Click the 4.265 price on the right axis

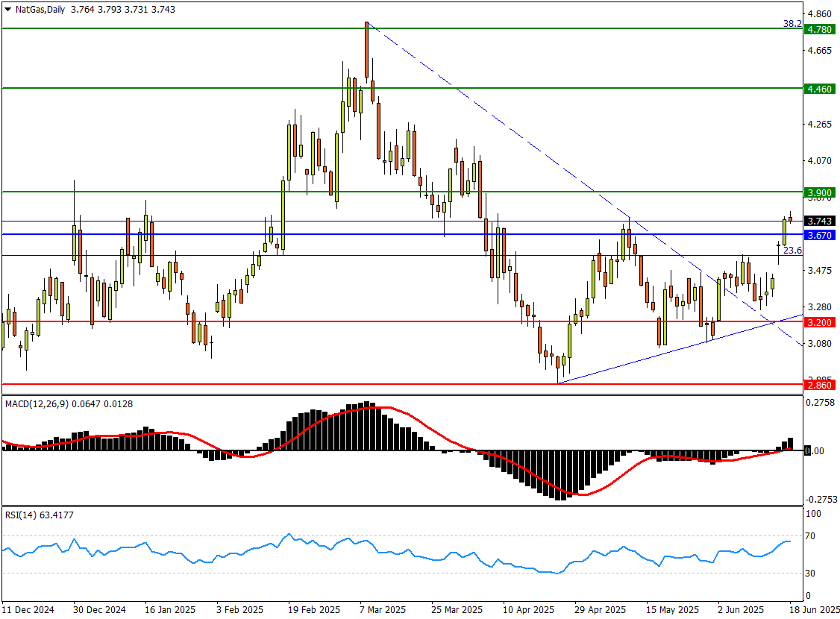tap(820, 124)
